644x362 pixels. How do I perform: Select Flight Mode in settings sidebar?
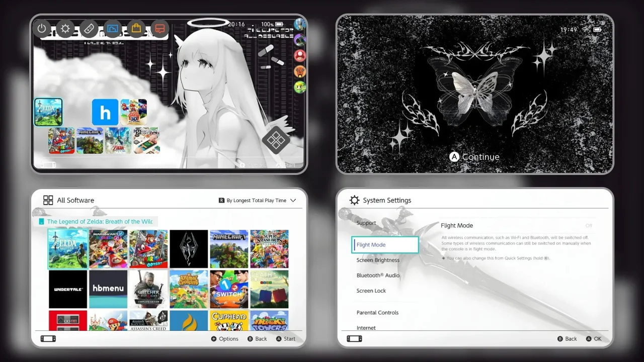tap(385, 245)
